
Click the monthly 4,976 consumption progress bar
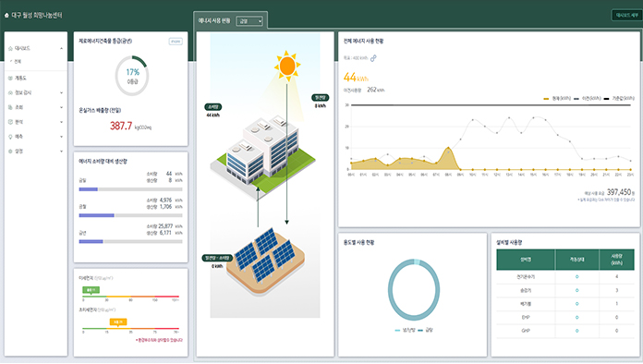click(x=130, y=215)
